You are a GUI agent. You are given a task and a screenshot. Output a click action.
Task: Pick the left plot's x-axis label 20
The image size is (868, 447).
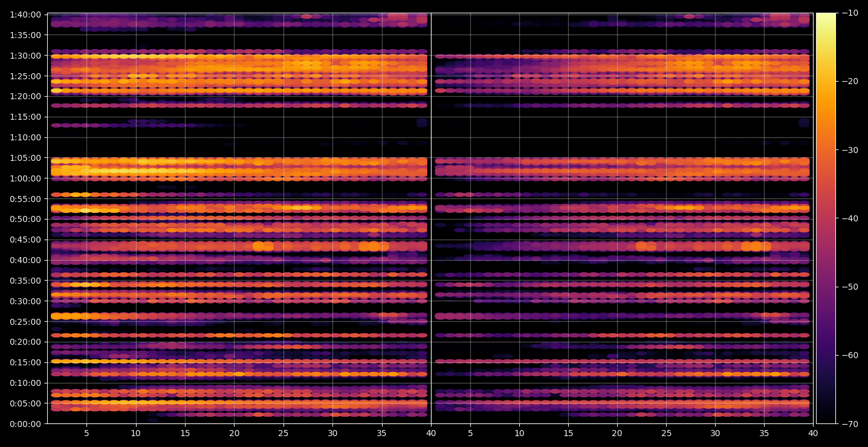(234, 433)
